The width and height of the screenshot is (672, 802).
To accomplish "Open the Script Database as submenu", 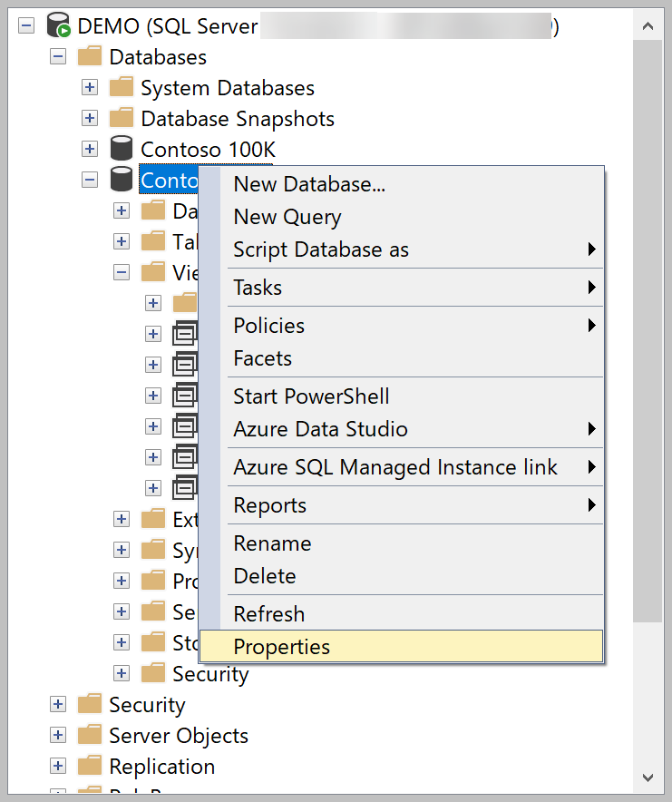I will click(x=401, y=249).
